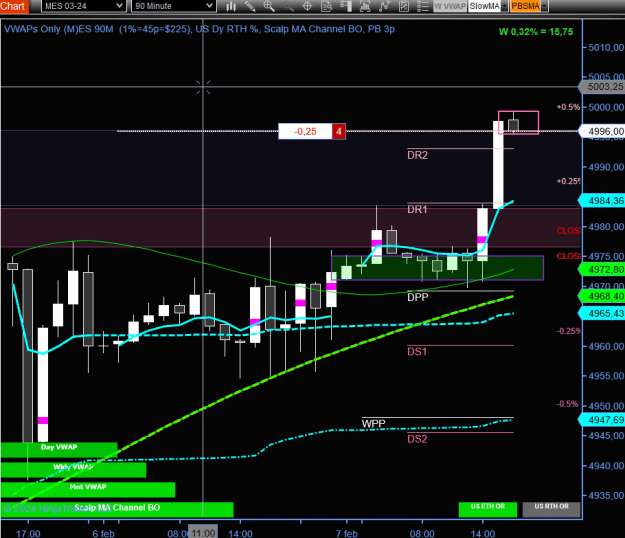Select the WPP pivot label

pos(373,424)
